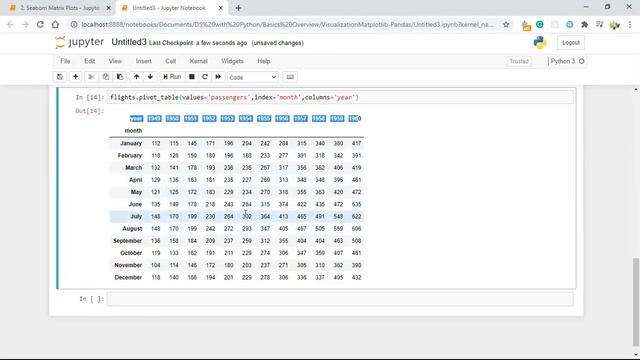Run the selected cell
Screen dimensions: 640x360
click(172, 77)
